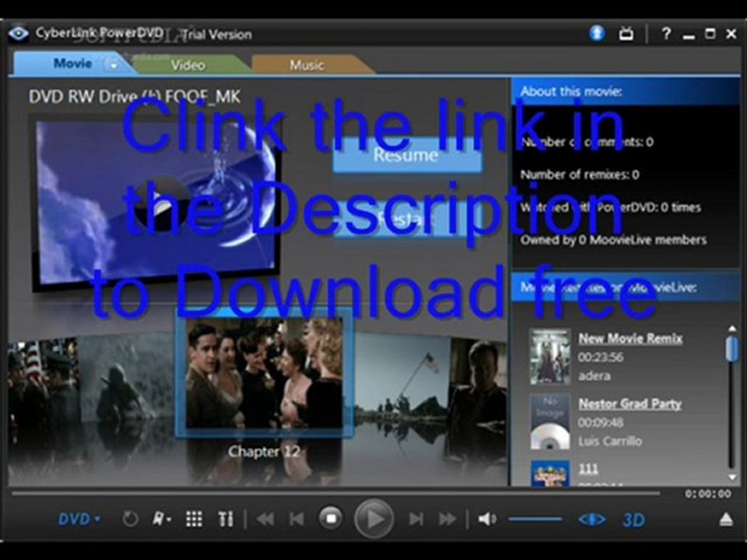Click 'Owned by 0 MoovieLive members' text

point(614,240)
